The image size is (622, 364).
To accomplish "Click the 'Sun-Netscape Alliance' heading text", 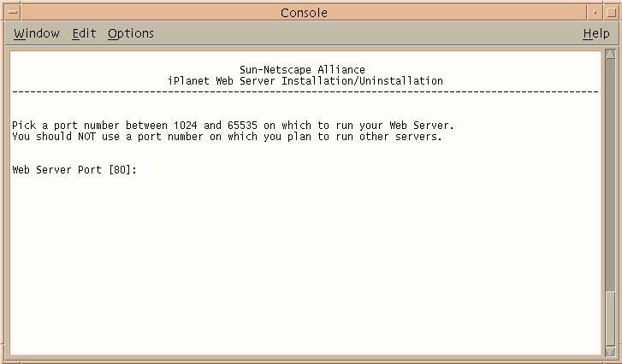I will point(302,70).
